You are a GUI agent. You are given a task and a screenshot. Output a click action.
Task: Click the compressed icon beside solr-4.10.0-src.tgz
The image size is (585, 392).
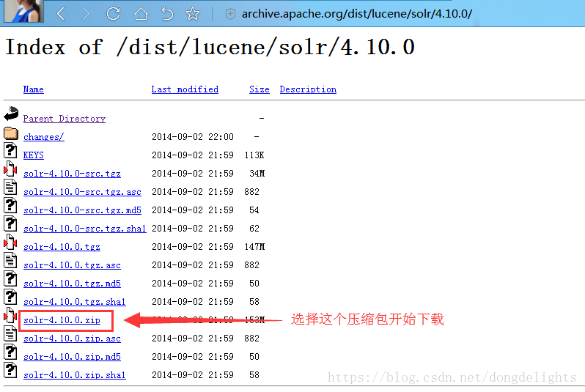10,169
